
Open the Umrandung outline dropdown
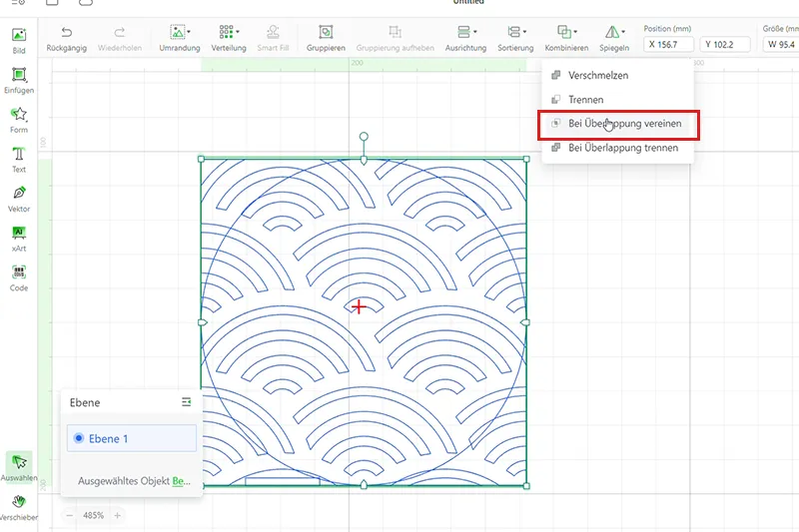coord(180,39)
